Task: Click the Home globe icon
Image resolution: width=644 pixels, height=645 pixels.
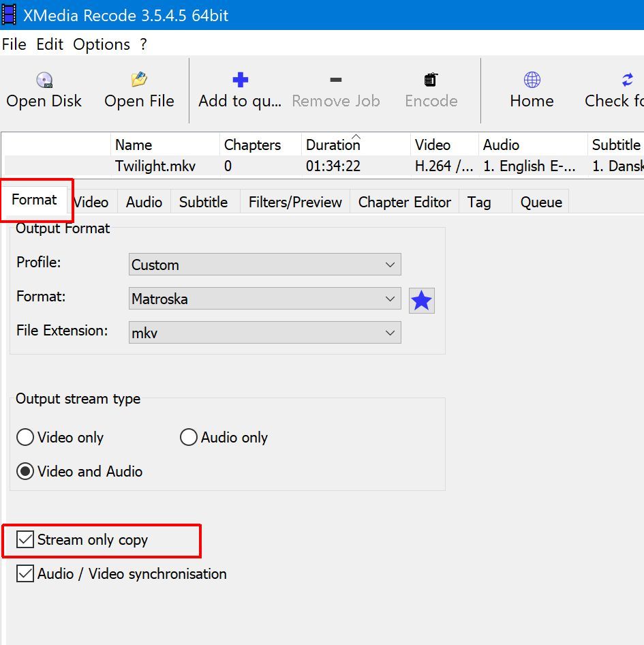Action: (532, 80)
